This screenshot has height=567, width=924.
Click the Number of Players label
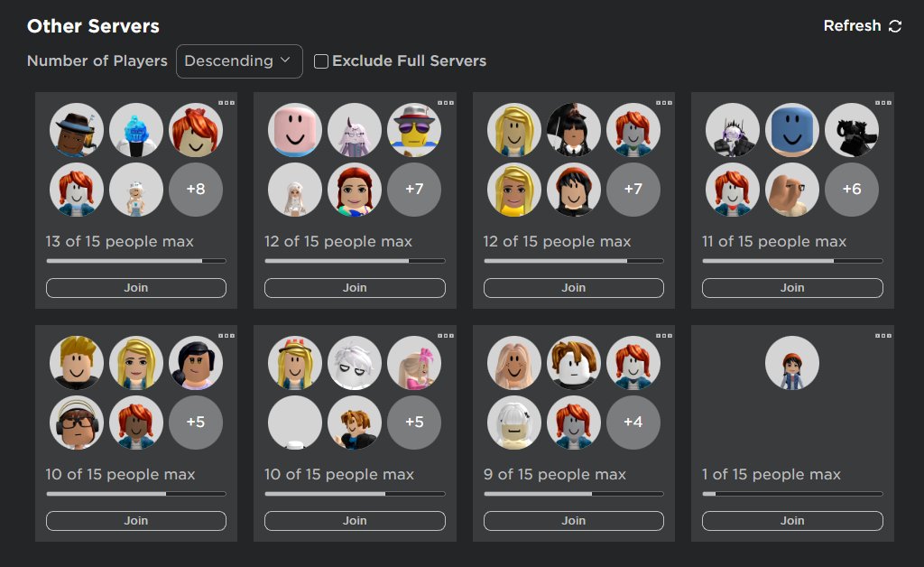click(97, 60)
